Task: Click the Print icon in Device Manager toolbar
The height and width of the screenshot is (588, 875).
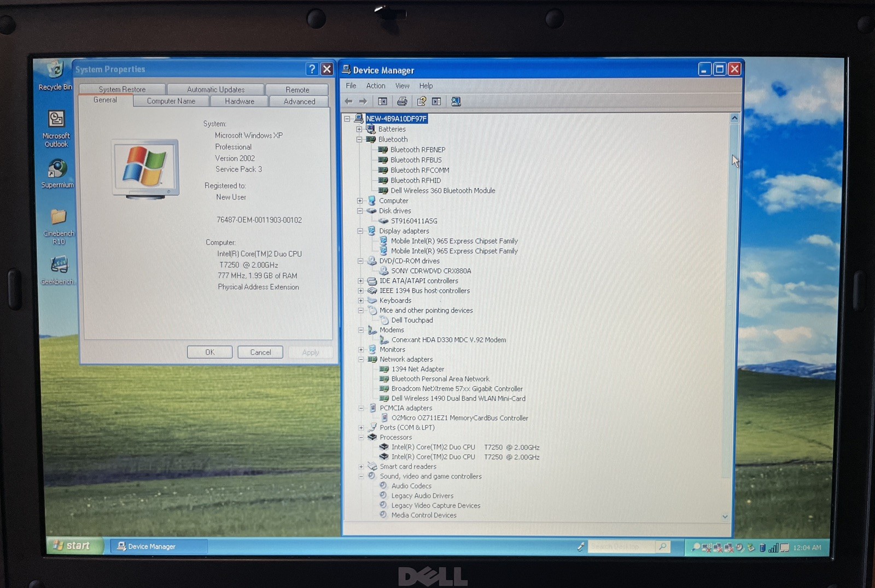Action: 402,102
